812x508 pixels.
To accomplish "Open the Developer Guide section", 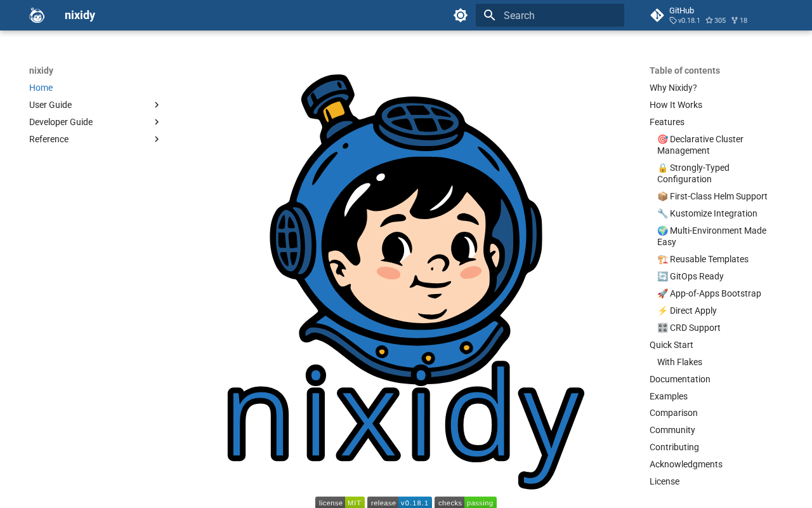I will 61,122.
